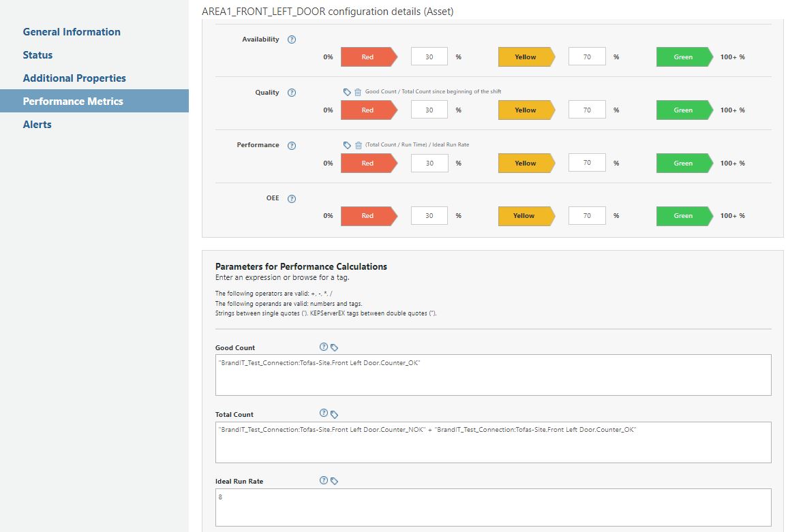The width and height of the screenshot is (788, 532).
Task: Click the Performance Green indicator
Action: 684,163
